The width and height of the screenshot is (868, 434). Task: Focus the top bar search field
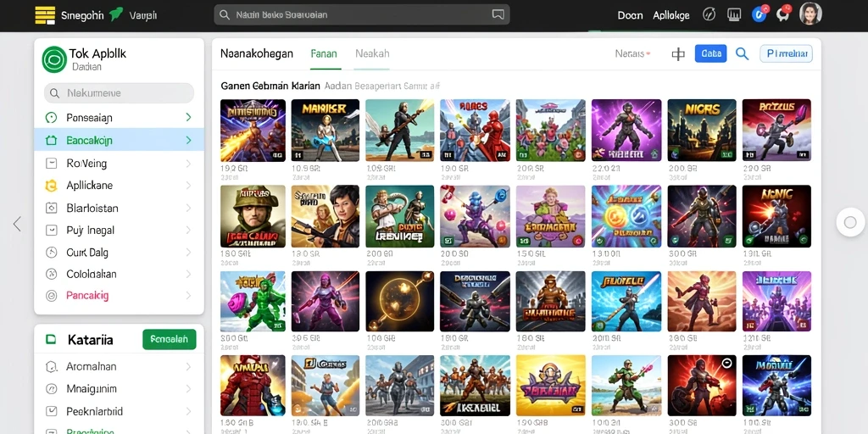[x=361, y=14]
